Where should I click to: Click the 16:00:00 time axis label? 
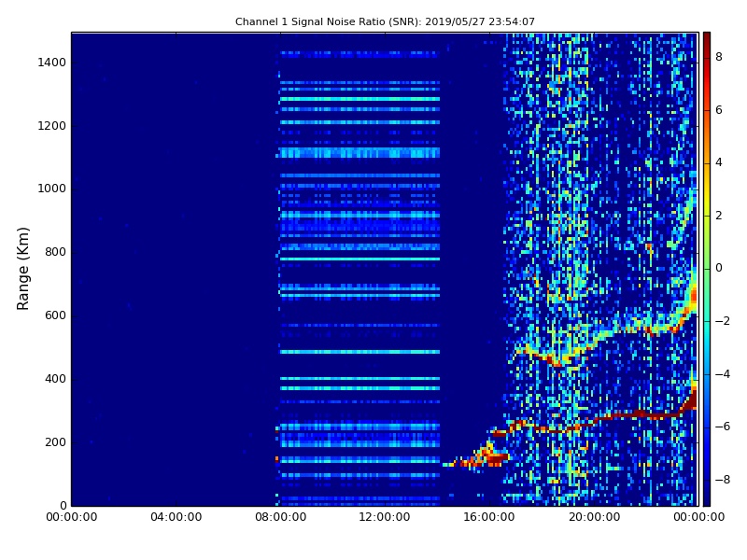(x=489, y=517)
